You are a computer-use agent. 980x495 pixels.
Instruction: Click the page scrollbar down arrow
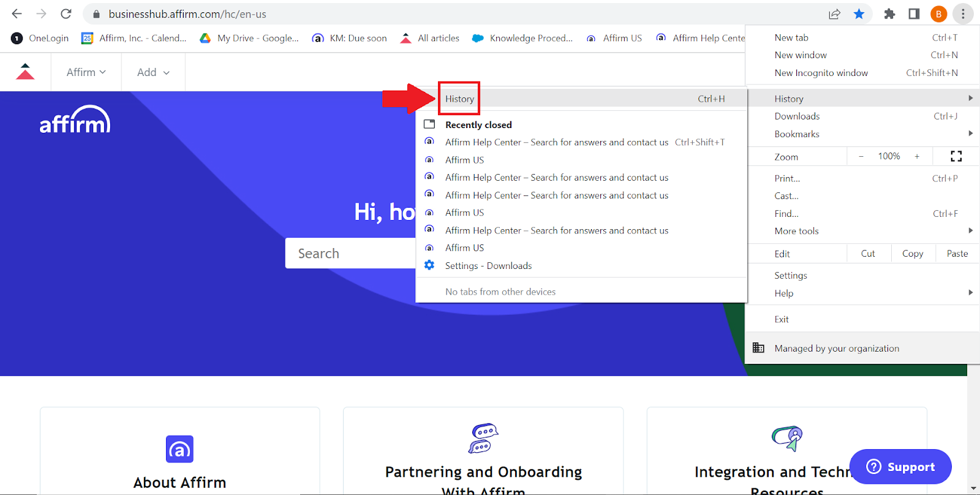pyautogui.click(x=973, y=488)
